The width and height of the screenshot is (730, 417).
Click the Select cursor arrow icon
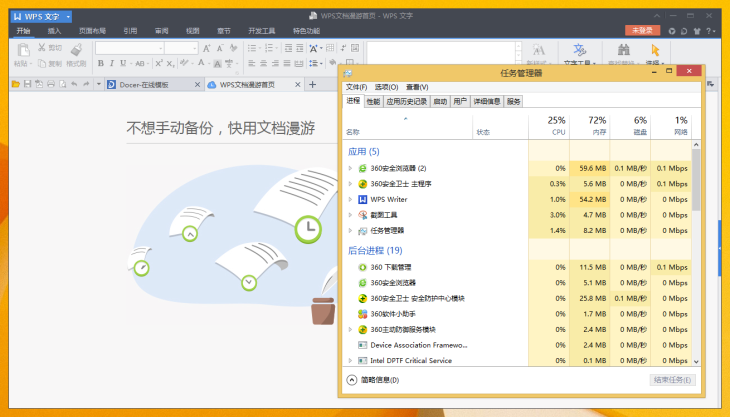[x=656, y=49]
